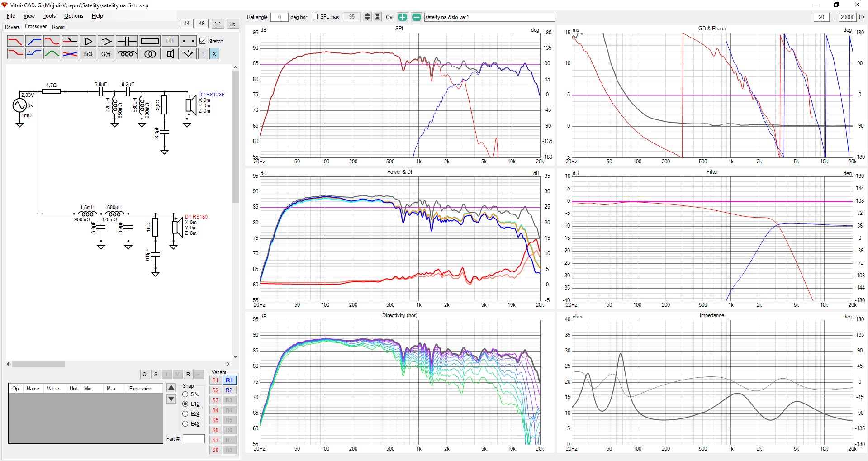Insert a buffer amplifier triangle
868x461 pixels.
point(88,41)
